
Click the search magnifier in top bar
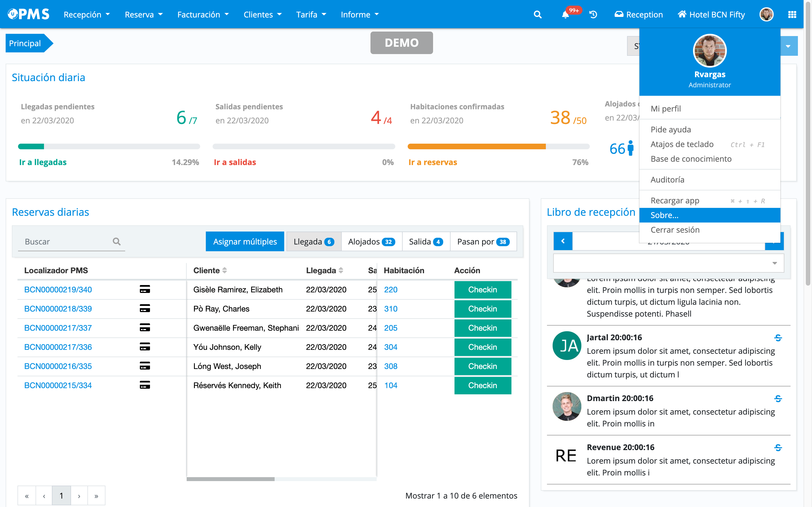[538, 15]
